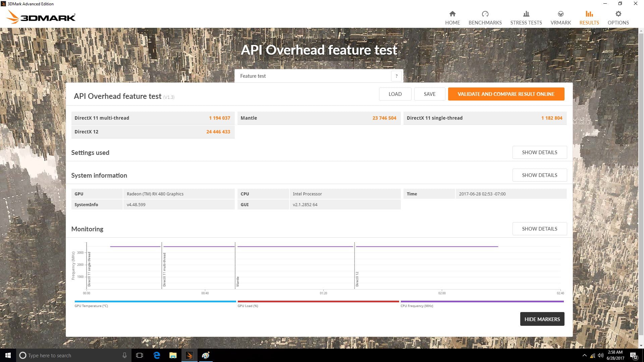Screen dimensions: 644x362
Task: Toggle CPU Frequency legend line
Action: 482,302
